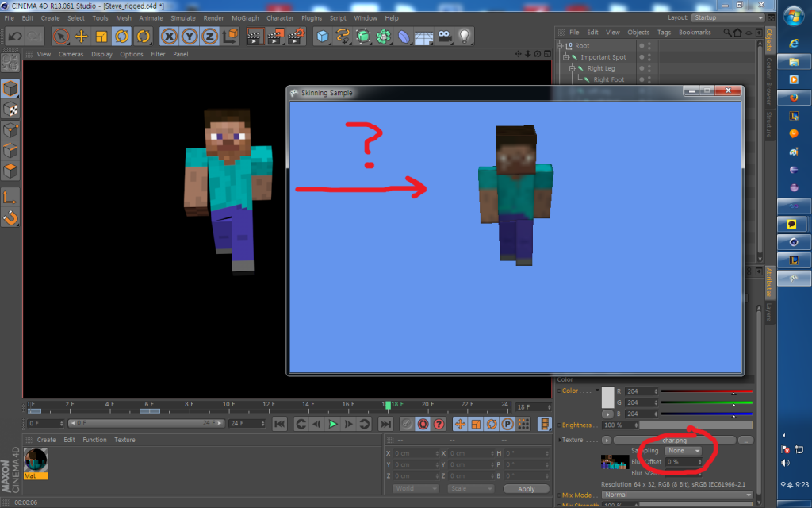Jump to the end of the animation
This screenshot has height=508, width=812.
tap(386, 425)
